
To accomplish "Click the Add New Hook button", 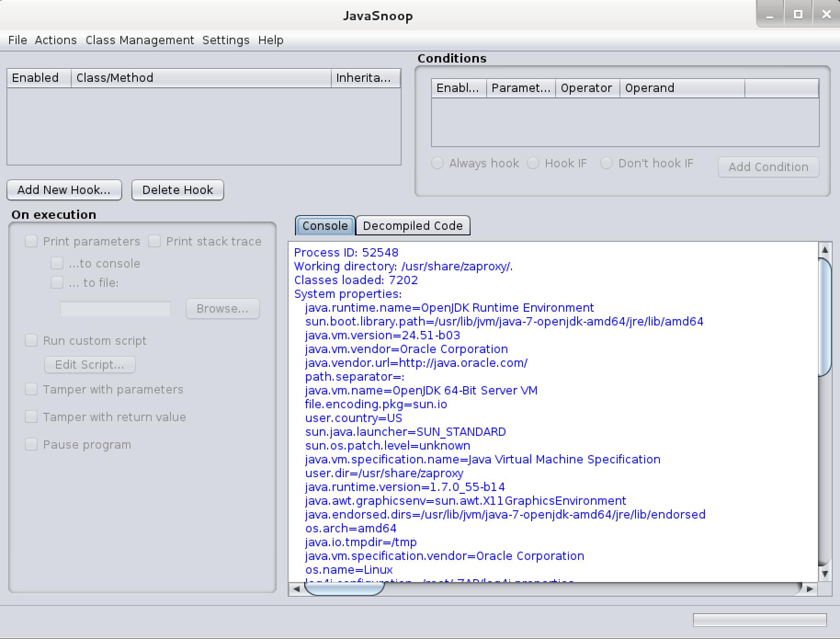I will (x=64, y=190).
